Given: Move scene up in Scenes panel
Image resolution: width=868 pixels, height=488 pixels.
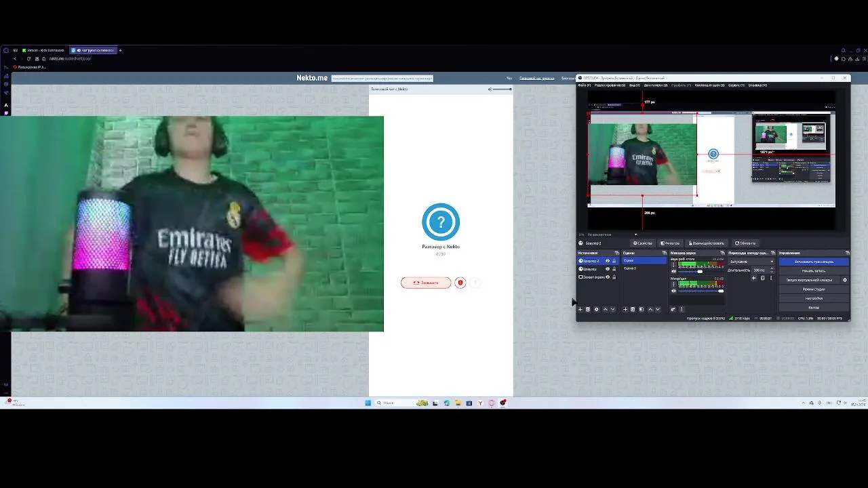Looking at the screenshot, I should (x=650, y=310).
